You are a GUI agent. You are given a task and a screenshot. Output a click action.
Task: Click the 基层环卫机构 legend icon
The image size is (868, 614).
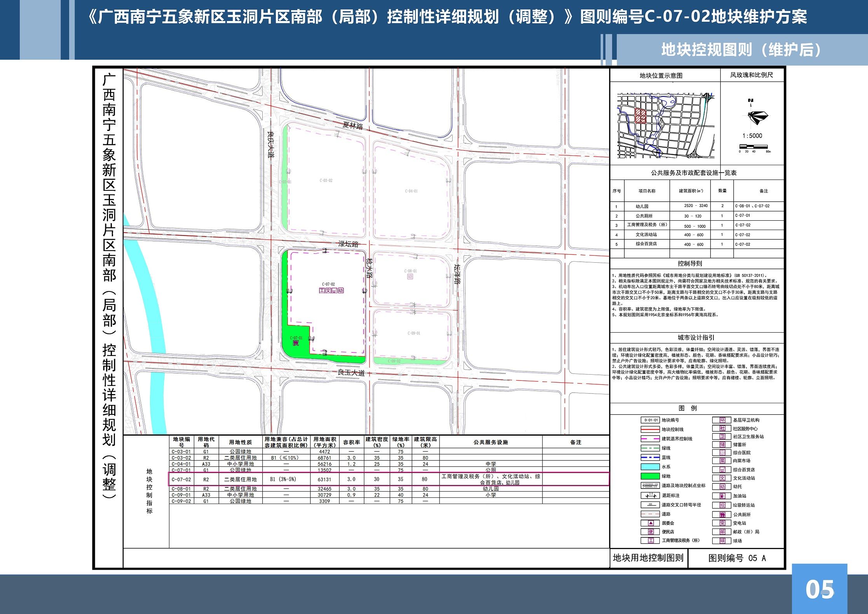coord(722,420)
